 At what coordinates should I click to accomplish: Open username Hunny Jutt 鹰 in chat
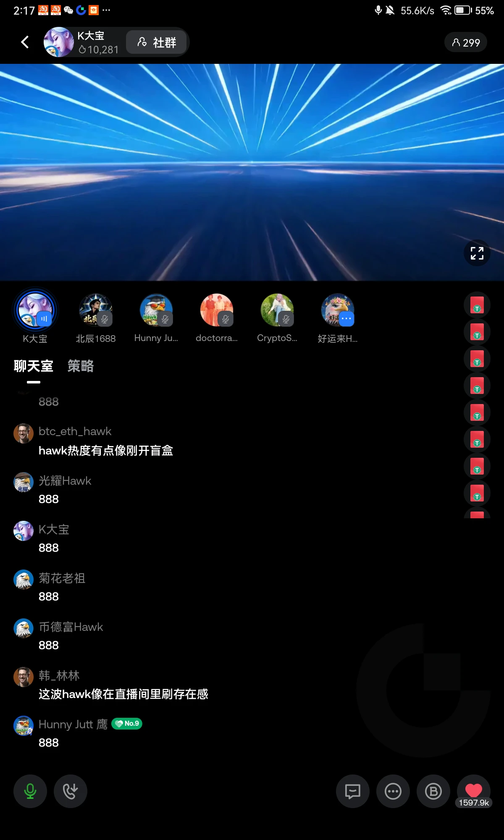coord(73,724)
